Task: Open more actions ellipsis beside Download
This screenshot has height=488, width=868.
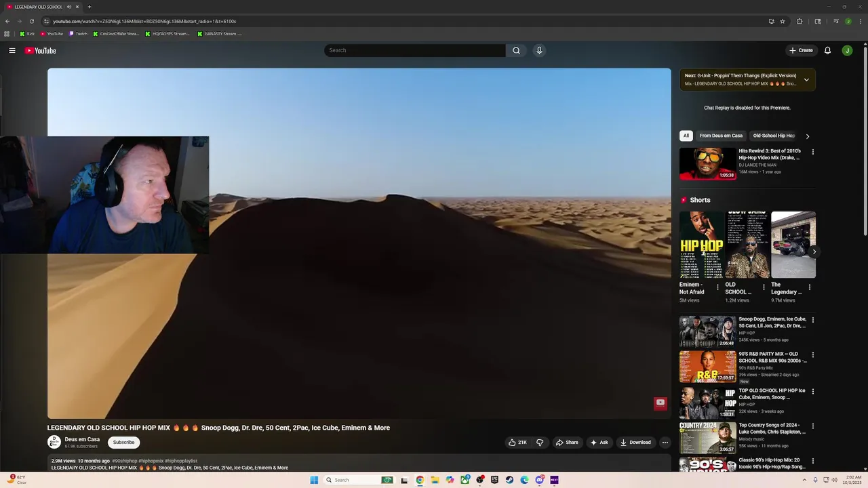Action: coord(665,443)
